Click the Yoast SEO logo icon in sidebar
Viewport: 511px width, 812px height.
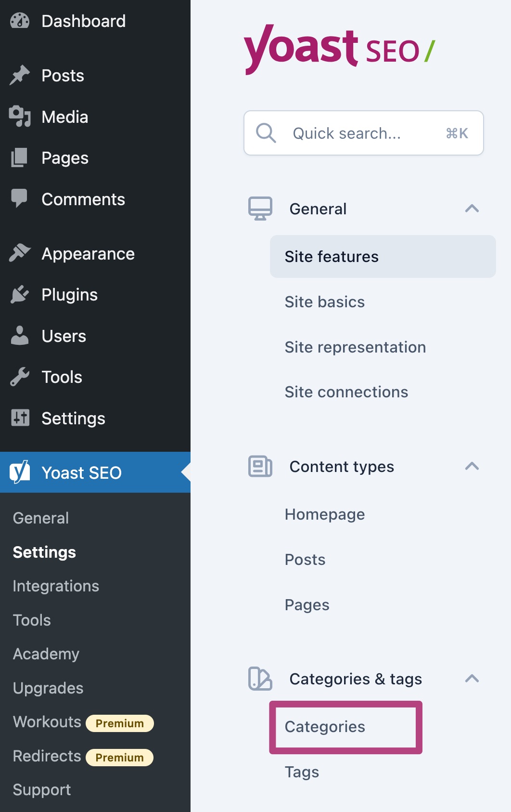coord(20,472)
